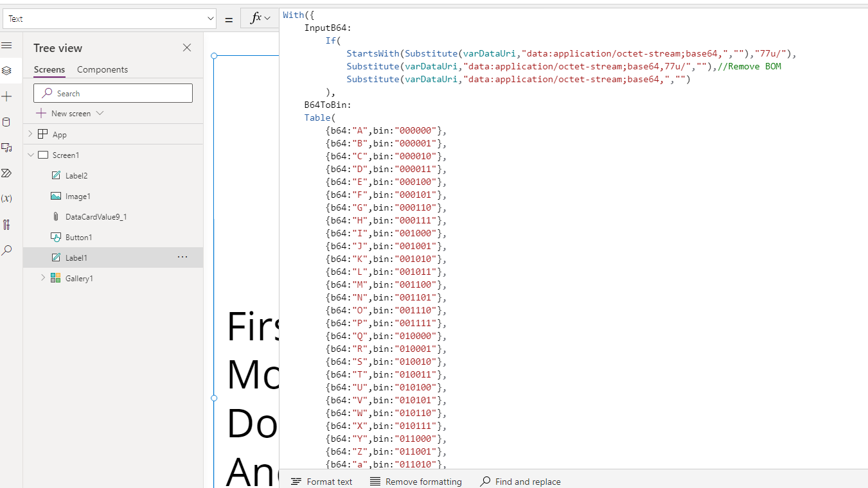Open the hamburger menu at top left
The width and height of the screenshot is (868, 488).
tap(8, 45)
